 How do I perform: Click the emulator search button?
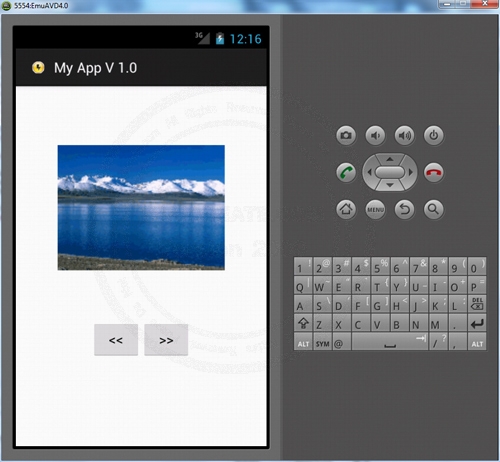point(433,209)
